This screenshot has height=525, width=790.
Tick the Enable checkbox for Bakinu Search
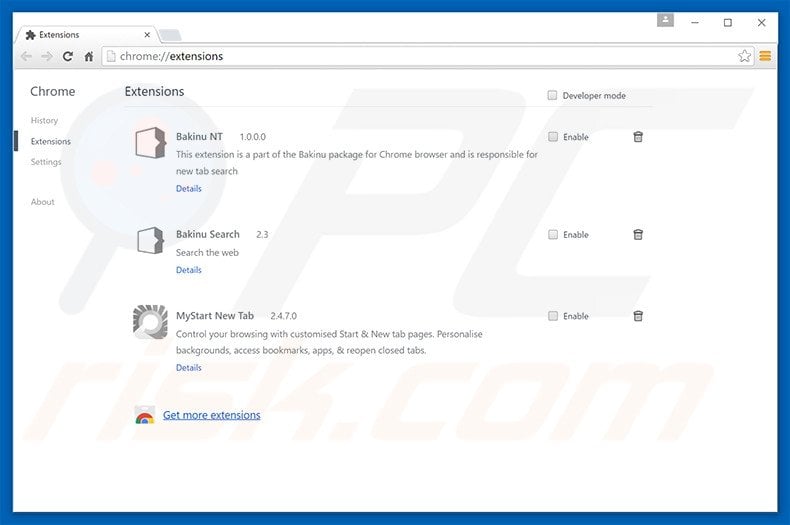pyautogui.click(x=553, y=234)
